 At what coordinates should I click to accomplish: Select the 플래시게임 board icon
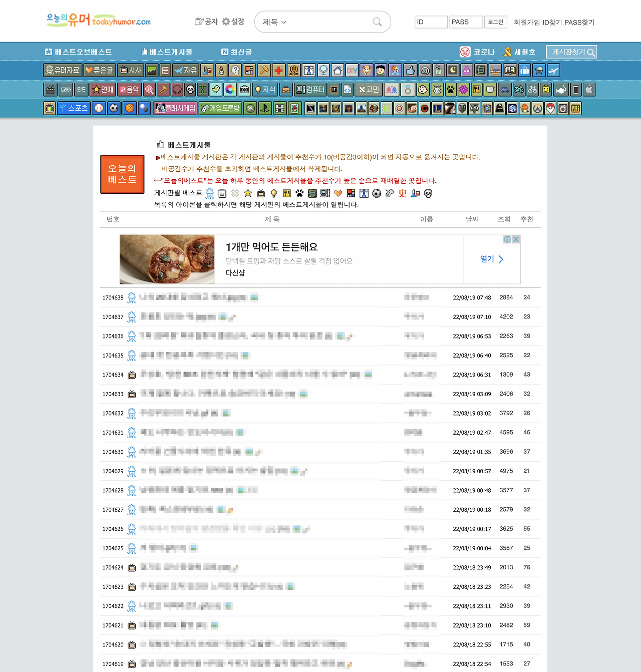click(176, 108)
